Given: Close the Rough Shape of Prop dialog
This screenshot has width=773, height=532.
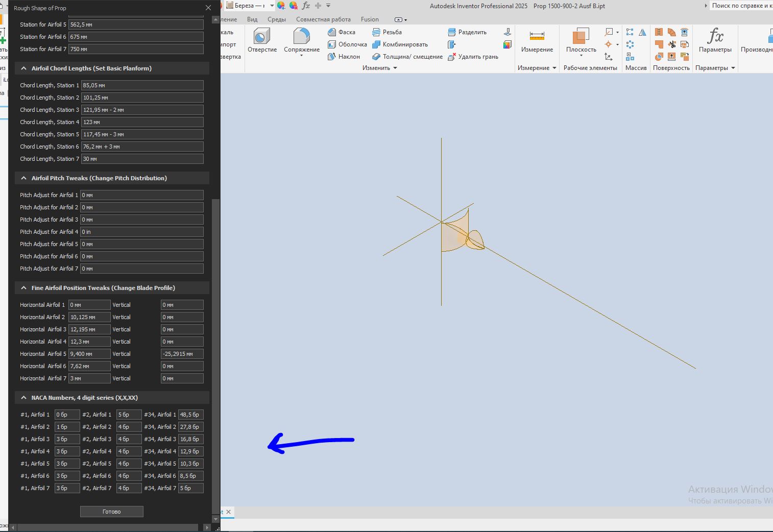Looking at the screenshot, I should point(208,8).
